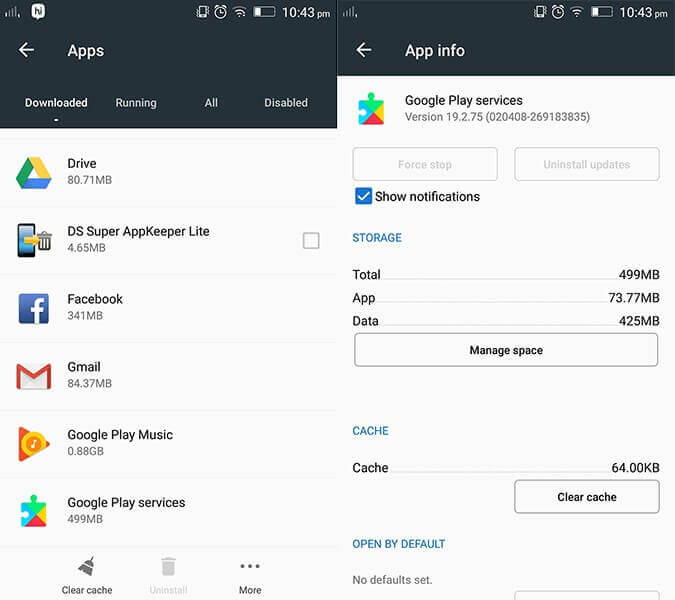Tap the STORAGE section header
The image size is (675, 600).
point(377,238)
